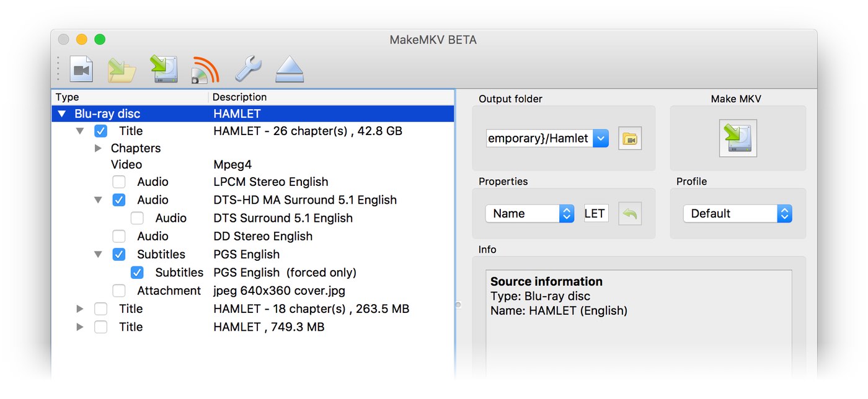Collapse the 42.8 GB Title node

pyautogui.click(x=80, y=131)
